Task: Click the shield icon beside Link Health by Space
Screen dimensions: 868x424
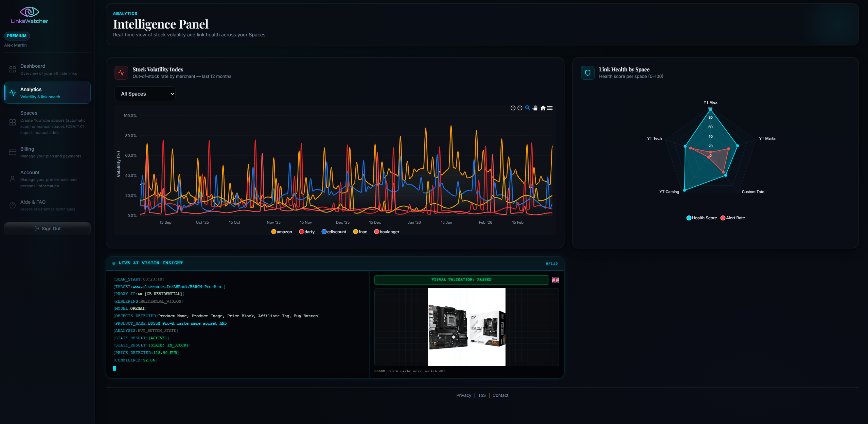Action: pyautogui.click(x=587, y=72)
